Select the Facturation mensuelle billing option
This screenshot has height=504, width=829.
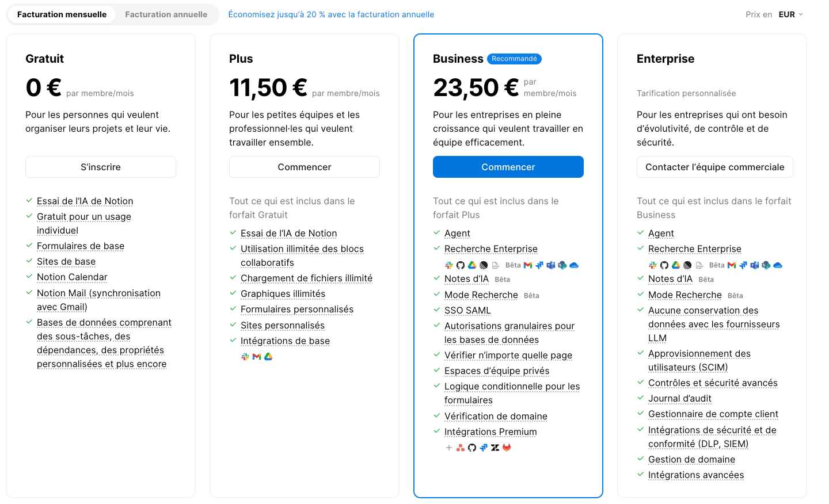61,14
